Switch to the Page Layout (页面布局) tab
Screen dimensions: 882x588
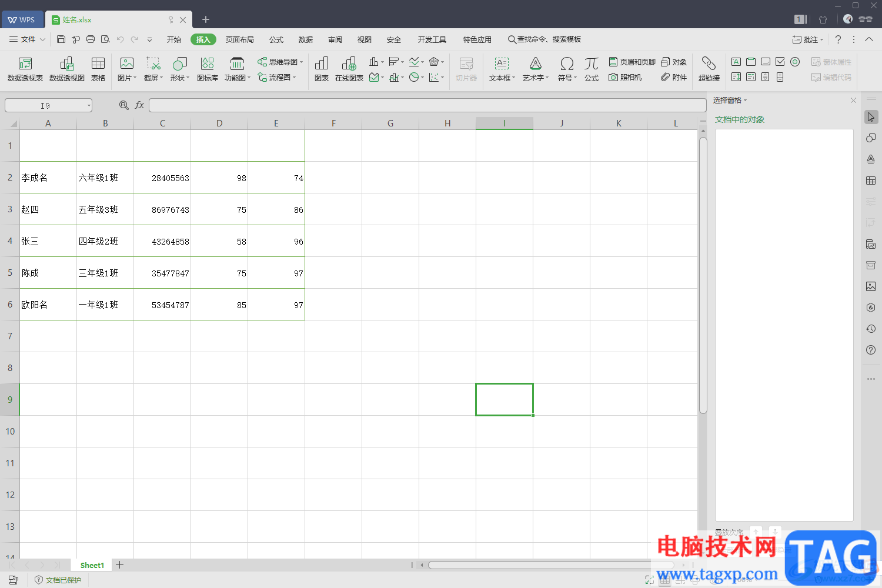(x=239, y=39)
